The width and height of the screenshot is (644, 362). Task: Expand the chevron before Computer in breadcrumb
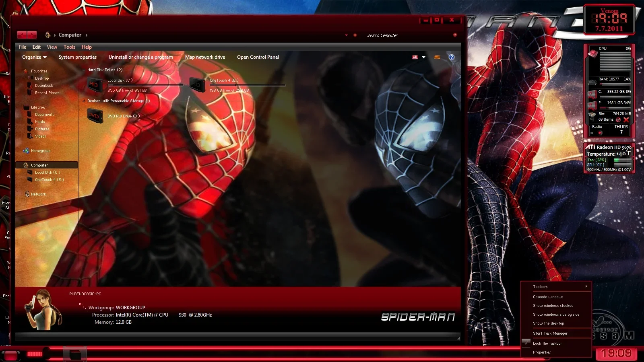(55, 35)
